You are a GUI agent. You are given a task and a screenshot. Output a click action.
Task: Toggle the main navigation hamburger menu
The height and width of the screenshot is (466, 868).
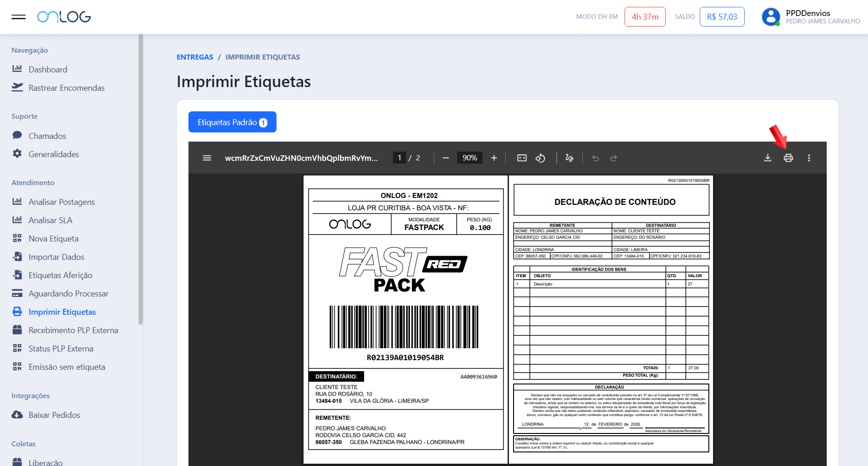18,17
